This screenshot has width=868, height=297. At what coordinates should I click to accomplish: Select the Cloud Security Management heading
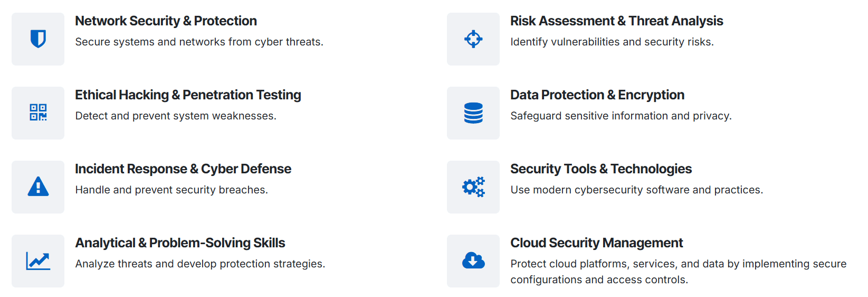click(x=596, y=243)
